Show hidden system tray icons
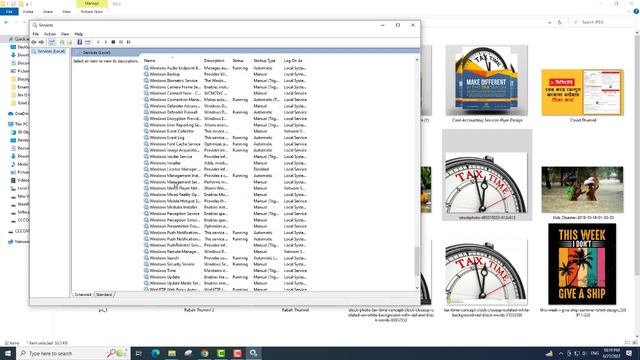 point(560,353)
